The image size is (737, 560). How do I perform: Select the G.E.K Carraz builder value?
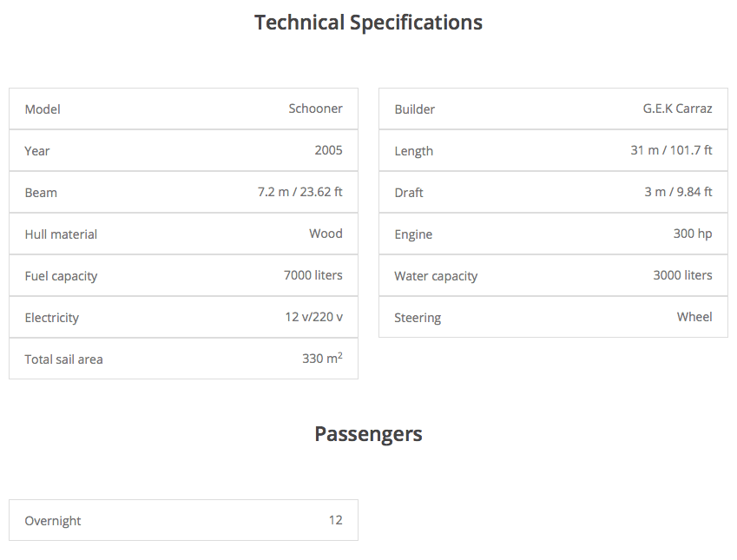pos(677,109)
